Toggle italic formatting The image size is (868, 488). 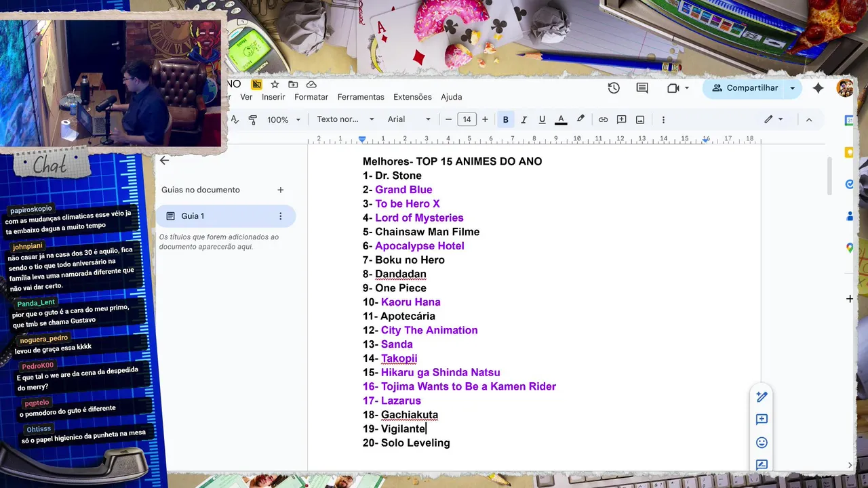click(524, 119)
